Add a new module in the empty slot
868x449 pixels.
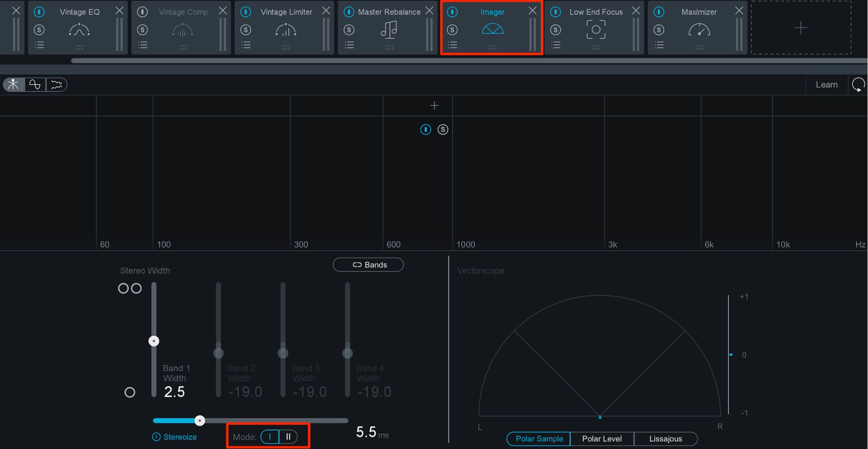[x=801, y=28]
